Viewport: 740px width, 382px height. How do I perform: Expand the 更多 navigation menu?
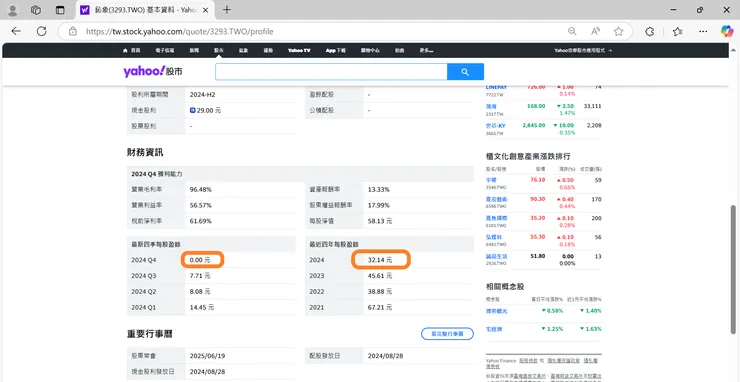coord(426,50)
